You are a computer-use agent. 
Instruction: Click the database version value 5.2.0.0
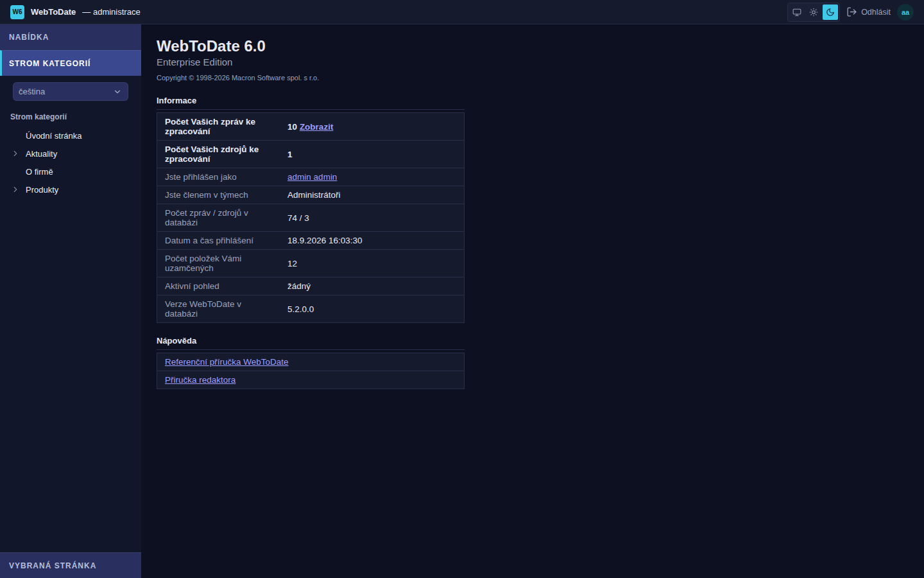tap(301, 310)
